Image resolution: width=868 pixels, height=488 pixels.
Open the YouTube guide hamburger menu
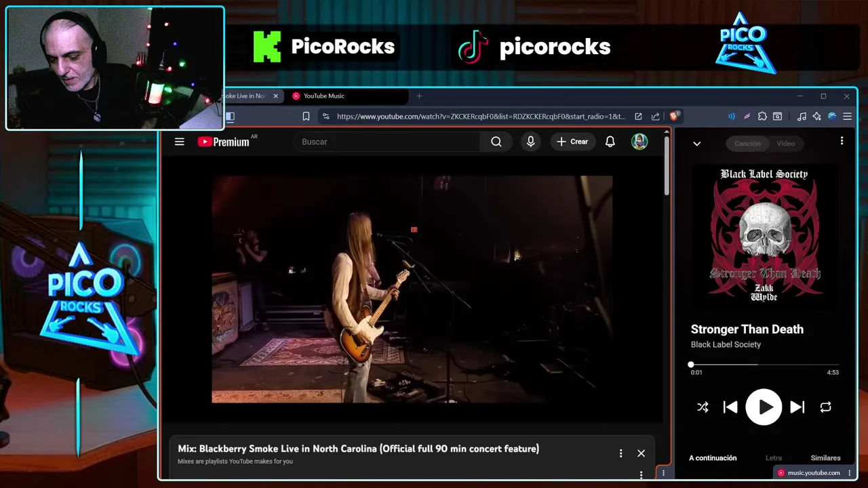(179, 142)
